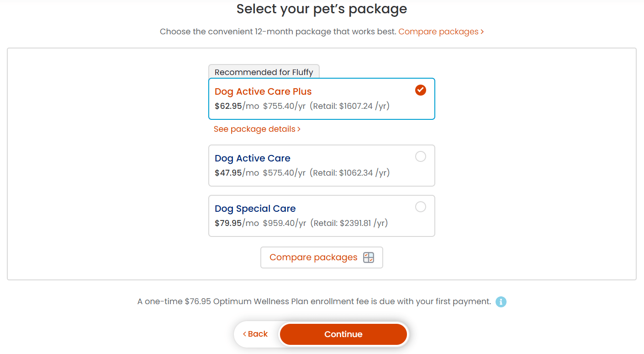This screenshot has width=644, height=354.
Task: Click the comparison grid icon inside Compare packages button
Action: (368, 257)
